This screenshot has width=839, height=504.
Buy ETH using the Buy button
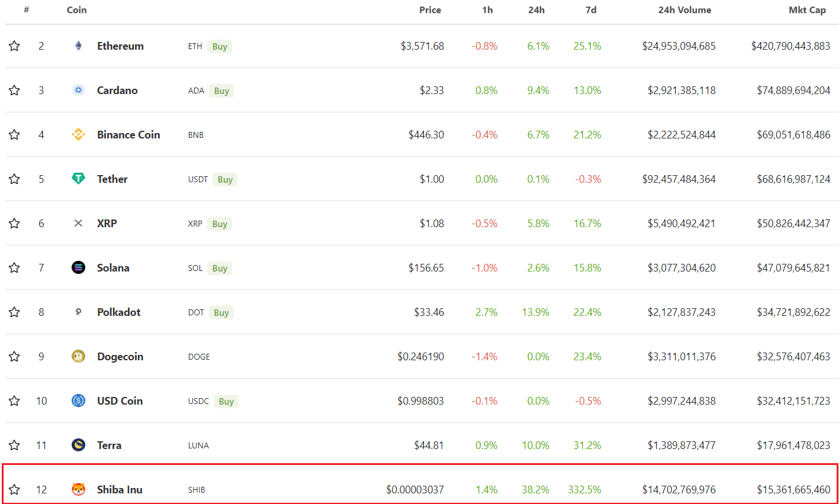[220, 47]
